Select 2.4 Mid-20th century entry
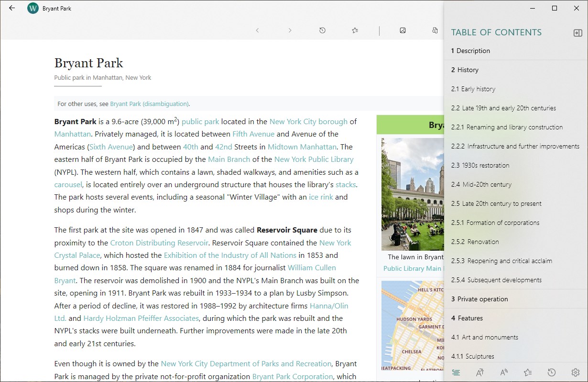The height and width of the screenshot is (382, 588). (516, 184)
